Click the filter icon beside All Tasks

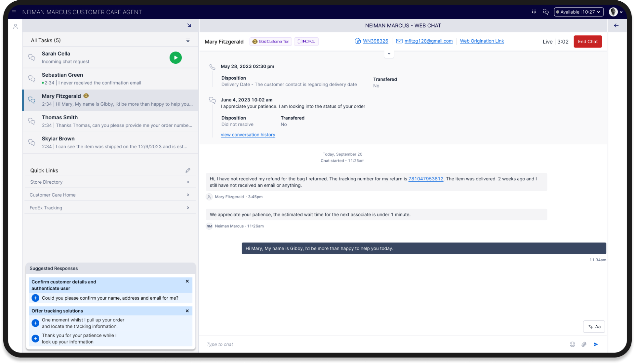pos(188,40)
